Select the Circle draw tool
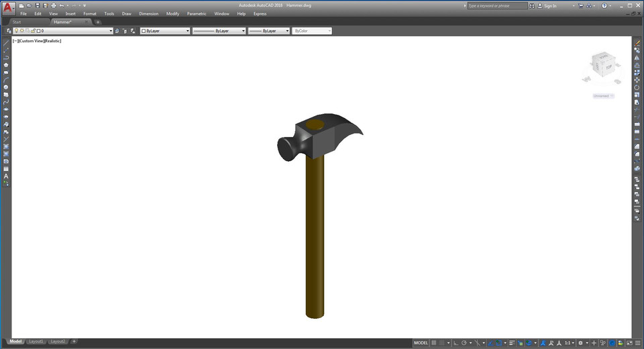644x349 pixels. coord(6,87)
